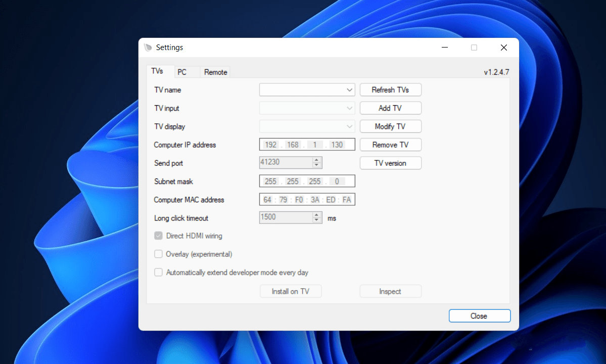Click the Subnet mask field

coord(307,181)
